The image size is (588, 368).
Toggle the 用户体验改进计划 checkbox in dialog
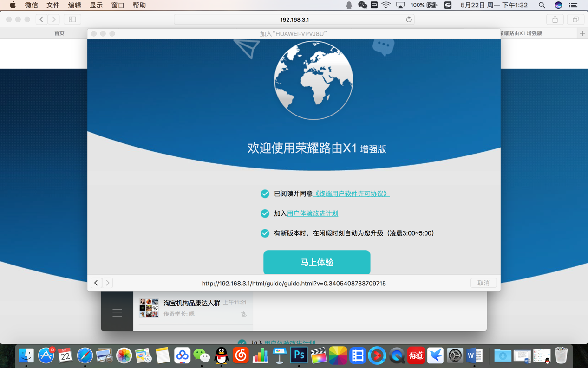tap(265, 213)
